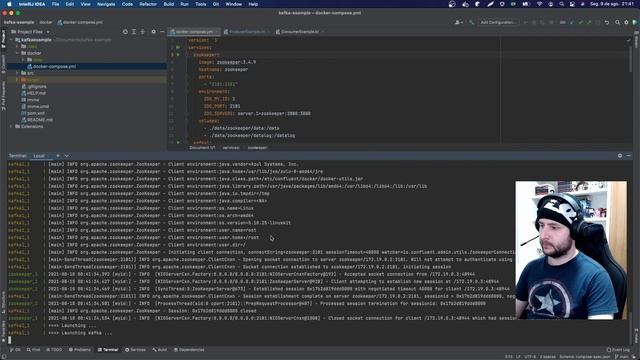This screenshot has width=640, height=360.
Task: Open the Apple menu
Action: (9, 4)
